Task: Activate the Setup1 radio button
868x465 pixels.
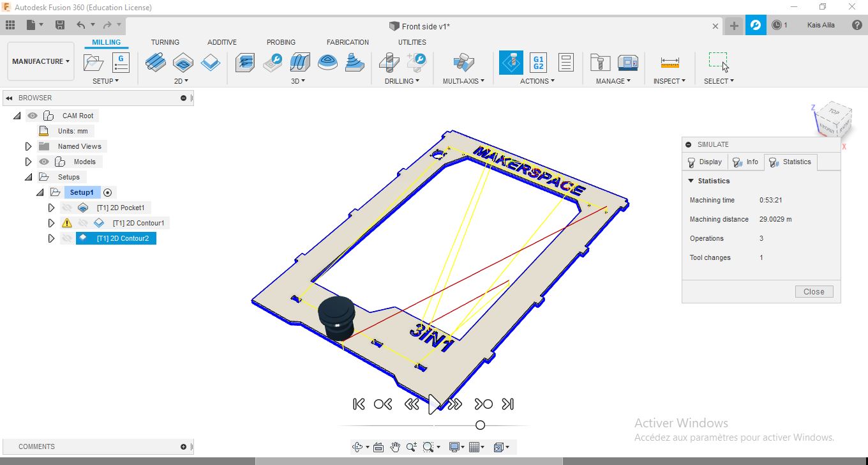Action: [x=107, y=192]
